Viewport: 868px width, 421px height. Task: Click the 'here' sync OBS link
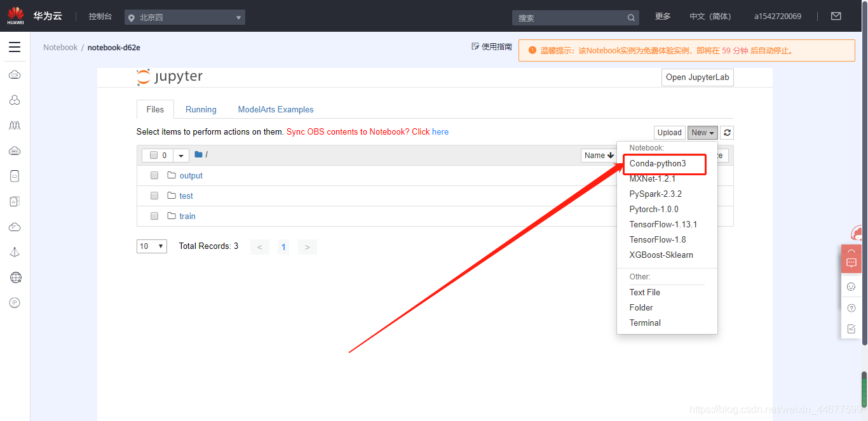click(440, 132)
